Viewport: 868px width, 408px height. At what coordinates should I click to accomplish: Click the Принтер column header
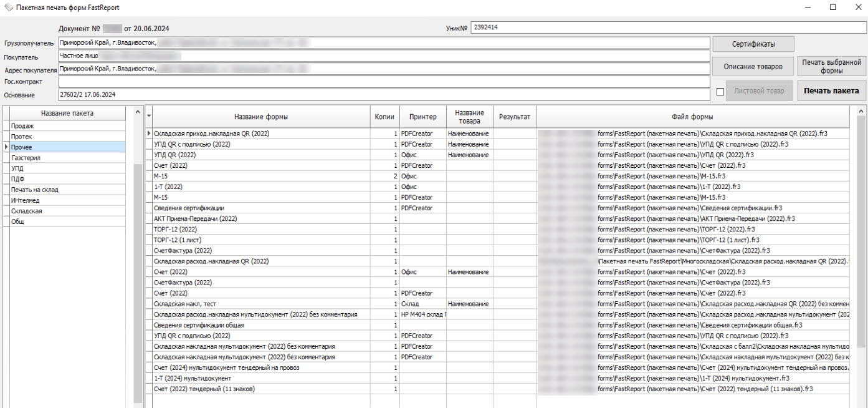click(x=422, y=117)
